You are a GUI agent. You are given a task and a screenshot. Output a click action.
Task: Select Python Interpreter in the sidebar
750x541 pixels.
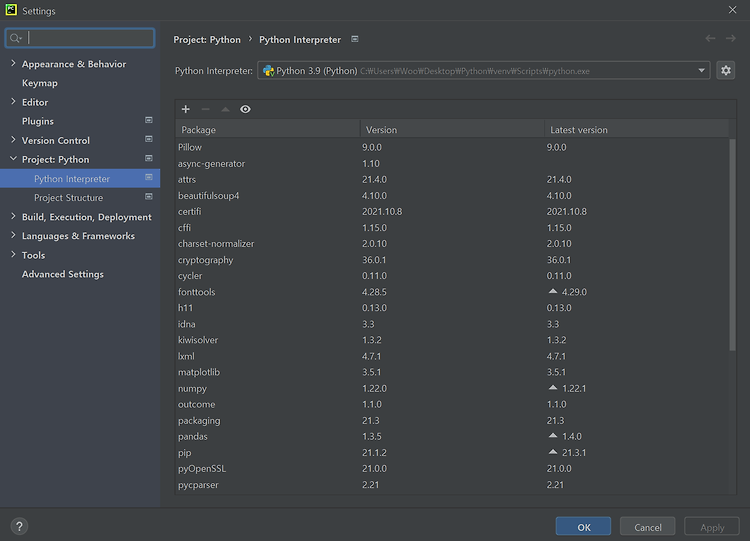click(80, 178)
